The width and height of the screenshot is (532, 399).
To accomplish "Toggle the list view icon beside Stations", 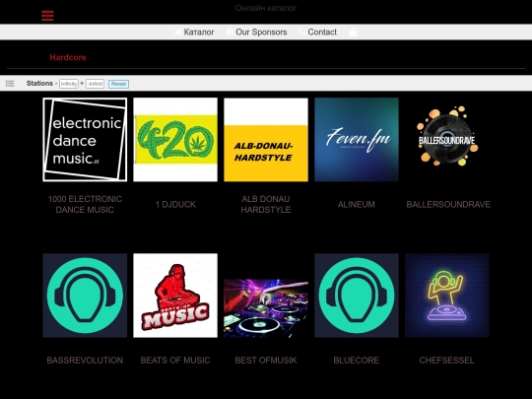I will coord(10,84).
